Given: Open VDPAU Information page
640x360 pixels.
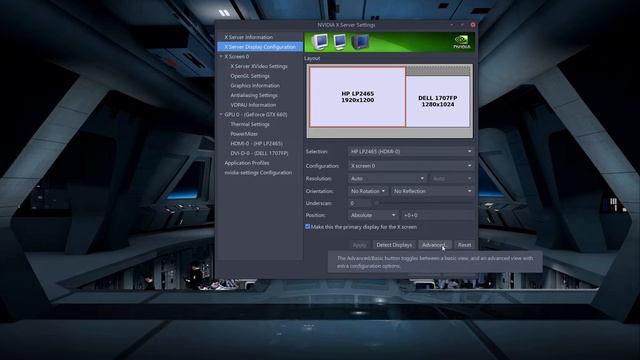Looking at the screenshot, I should click(253, 105).
